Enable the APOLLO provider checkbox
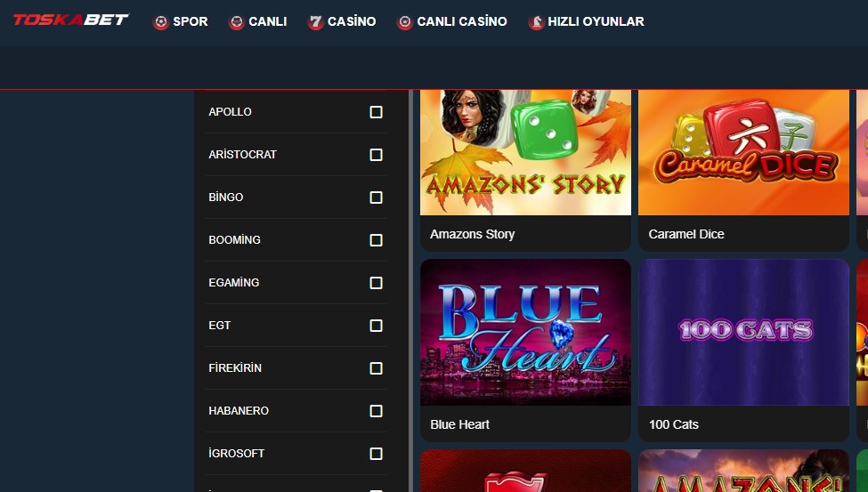The height and width of the screenshot is (492, 868). [376, 112]
